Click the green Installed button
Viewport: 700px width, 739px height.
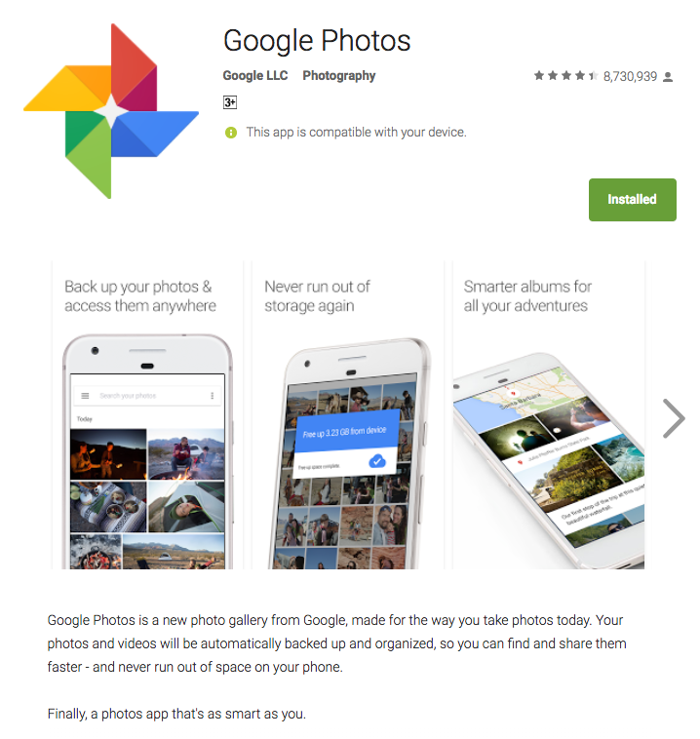tap(632, 199)
